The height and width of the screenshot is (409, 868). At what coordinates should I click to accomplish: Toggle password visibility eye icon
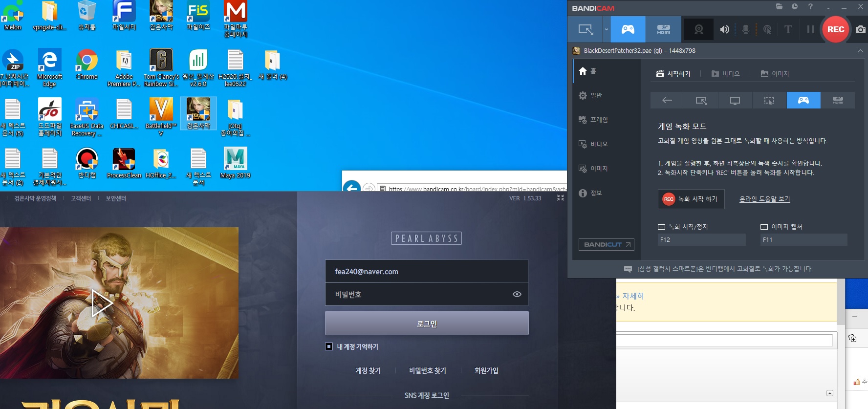[x=517, y=294]
